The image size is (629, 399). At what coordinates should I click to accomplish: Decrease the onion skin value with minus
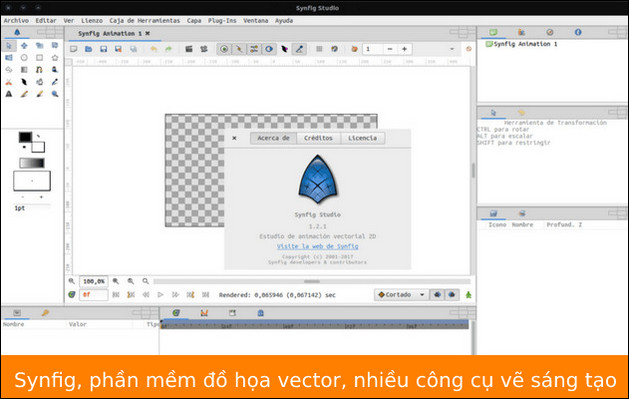[x=390, y=49]
